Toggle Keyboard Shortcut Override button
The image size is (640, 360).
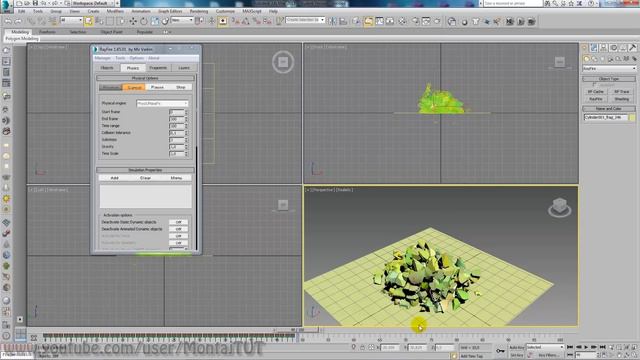[x=222, y=21]
